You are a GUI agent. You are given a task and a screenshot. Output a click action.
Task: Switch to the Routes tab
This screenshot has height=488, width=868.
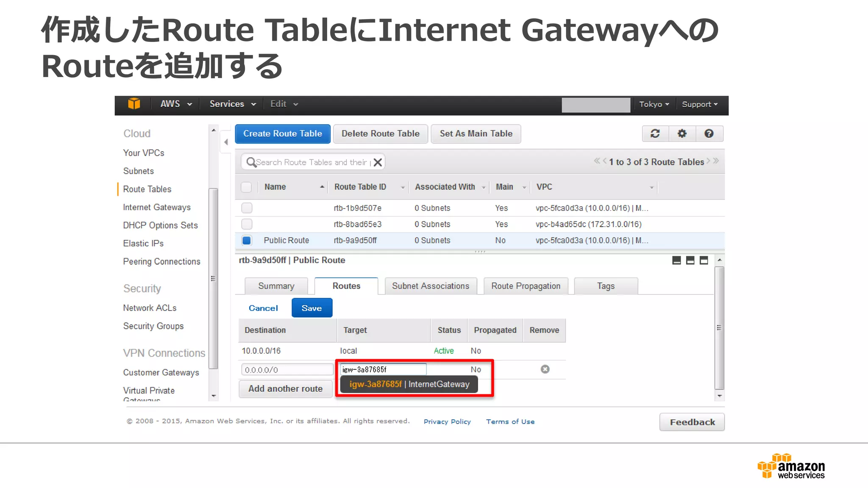(346, 286)
